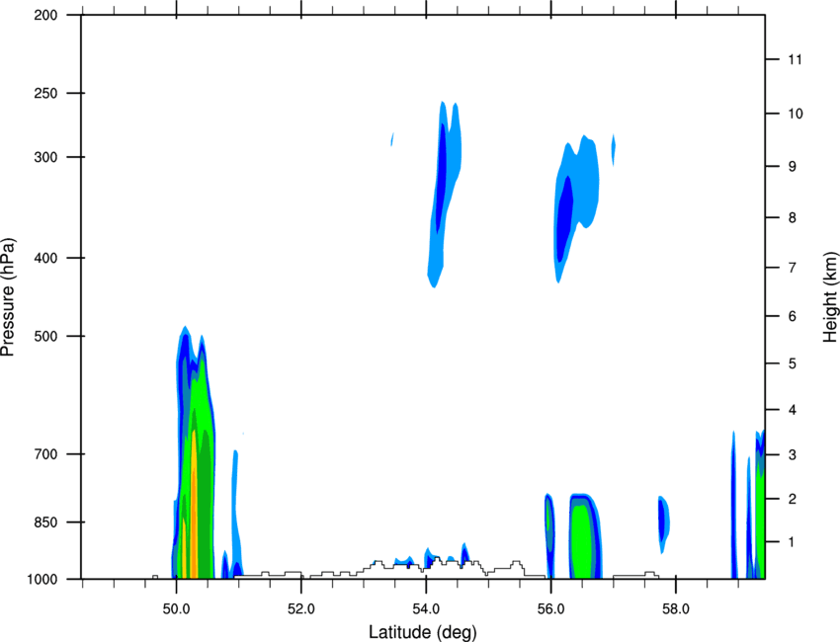Screen dimensions: 840x642
Task: Select the Pressure (hPa) axis title
Action: click(x=8, y=297)
